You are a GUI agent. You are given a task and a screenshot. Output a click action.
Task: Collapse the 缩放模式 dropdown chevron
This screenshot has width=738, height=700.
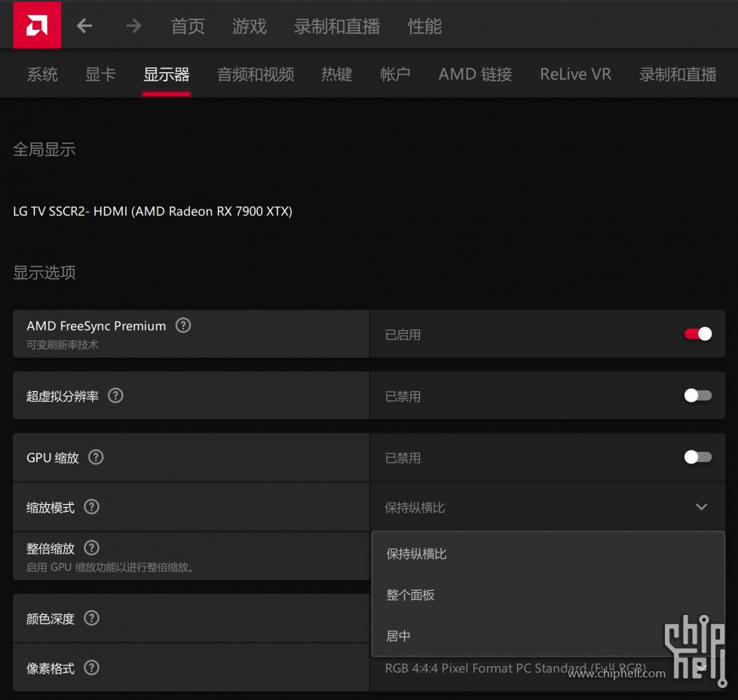(x=701, y=506)
